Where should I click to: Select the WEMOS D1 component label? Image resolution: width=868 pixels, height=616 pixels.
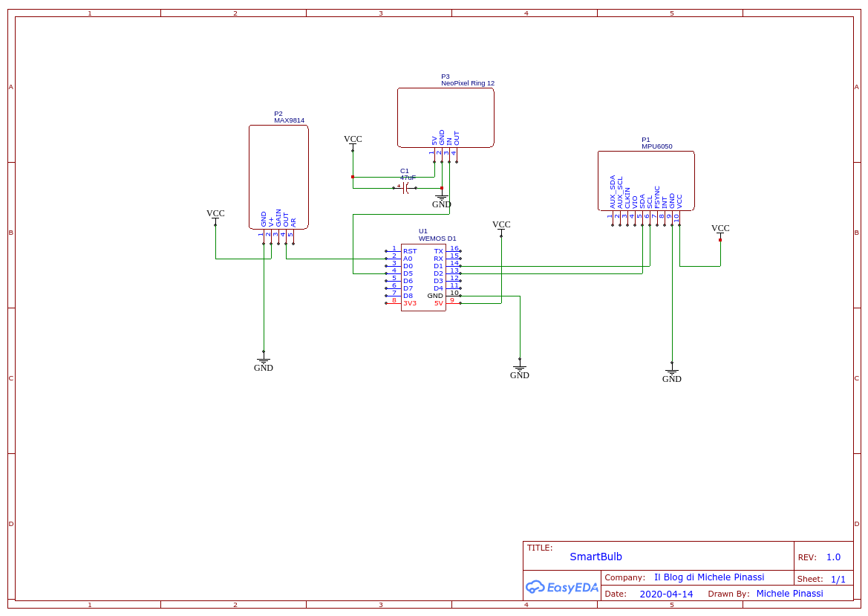[437, 239]
